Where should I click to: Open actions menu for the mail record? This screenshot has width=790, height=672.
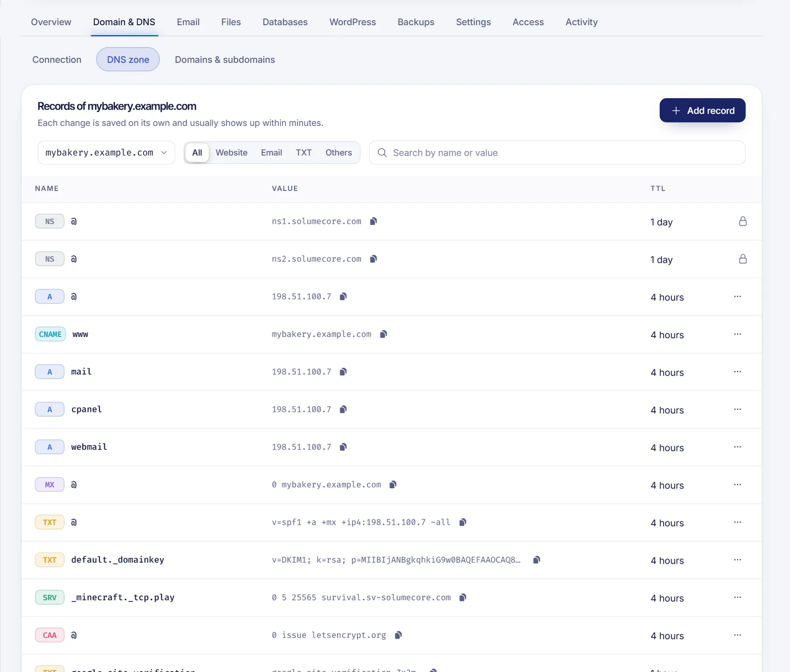click(738, 372)
